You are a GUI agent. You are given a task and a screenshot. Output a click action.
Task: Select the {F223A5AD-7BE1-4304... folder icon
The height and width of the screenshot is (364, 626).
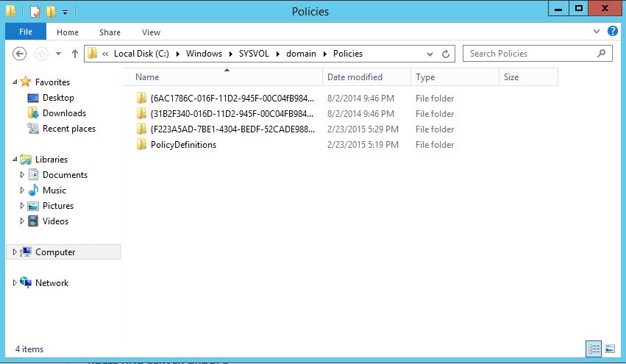tap(141, 129)
